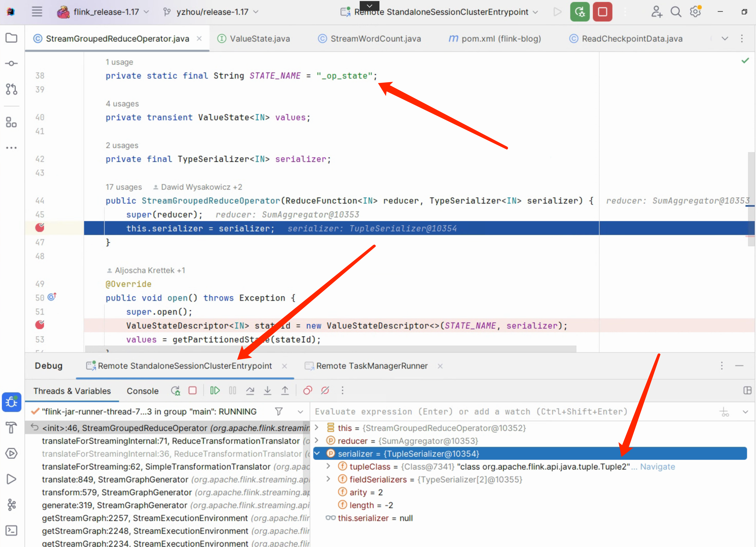Open the main hamburger menu
Screen dimensions: 756x547
37,12
